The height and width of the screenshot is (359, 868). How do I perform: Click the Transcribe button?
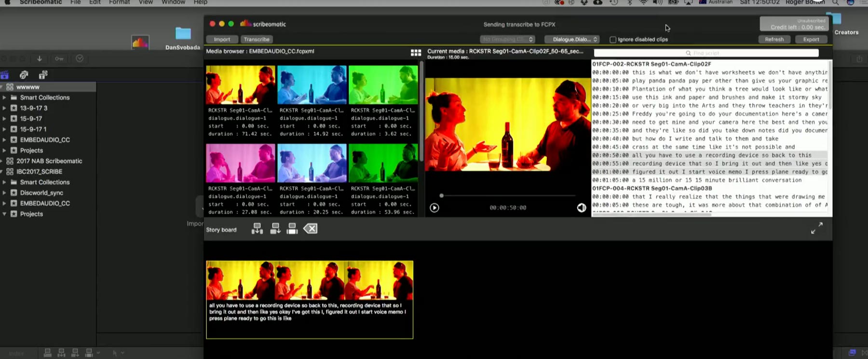tap(257, 39)
